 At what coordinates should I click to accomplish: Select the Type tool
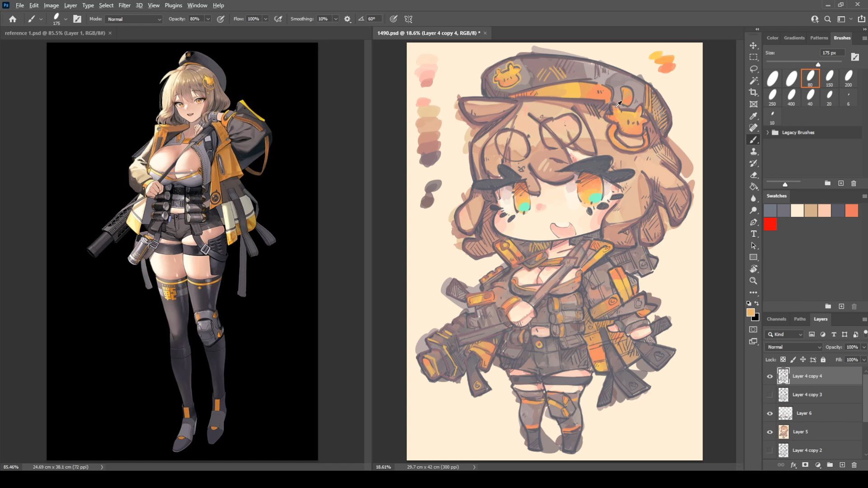(x=753, y=234)
